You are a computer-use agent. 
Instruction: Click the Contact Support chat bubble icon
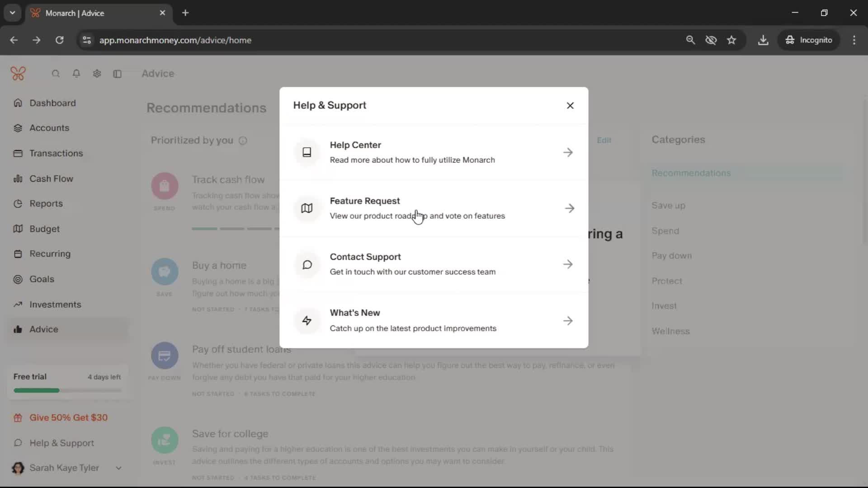point(307,264)
